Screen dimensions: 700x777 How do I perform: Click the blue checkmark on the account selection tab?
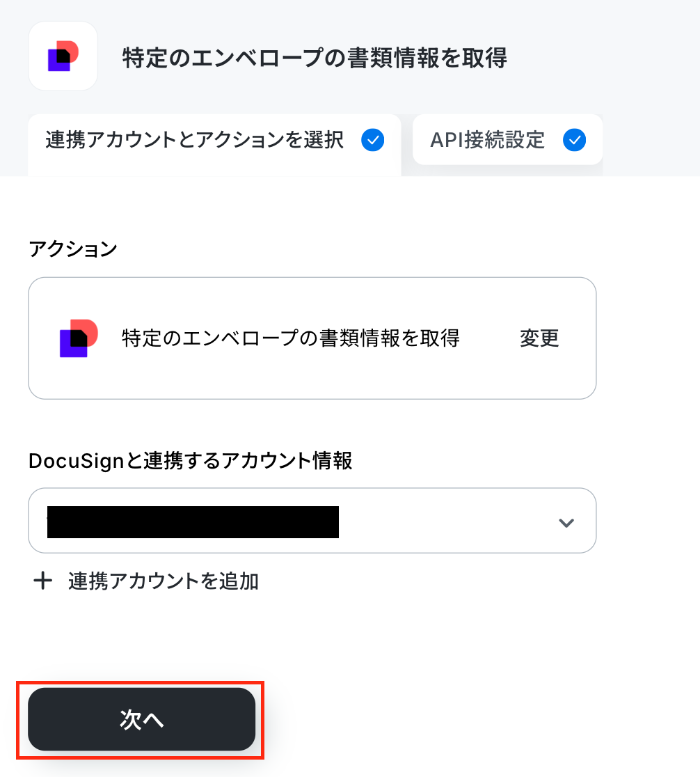372,140
